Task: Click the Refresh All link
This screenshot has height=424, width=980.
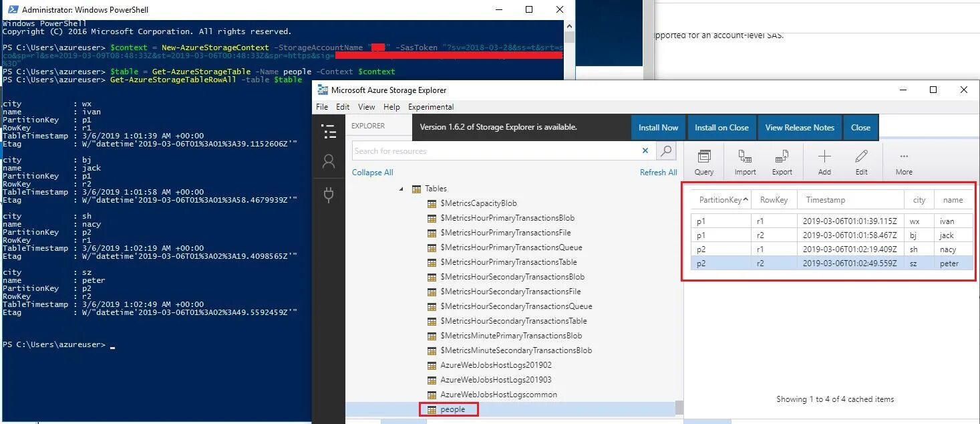Action: click(x=658, y=173)
